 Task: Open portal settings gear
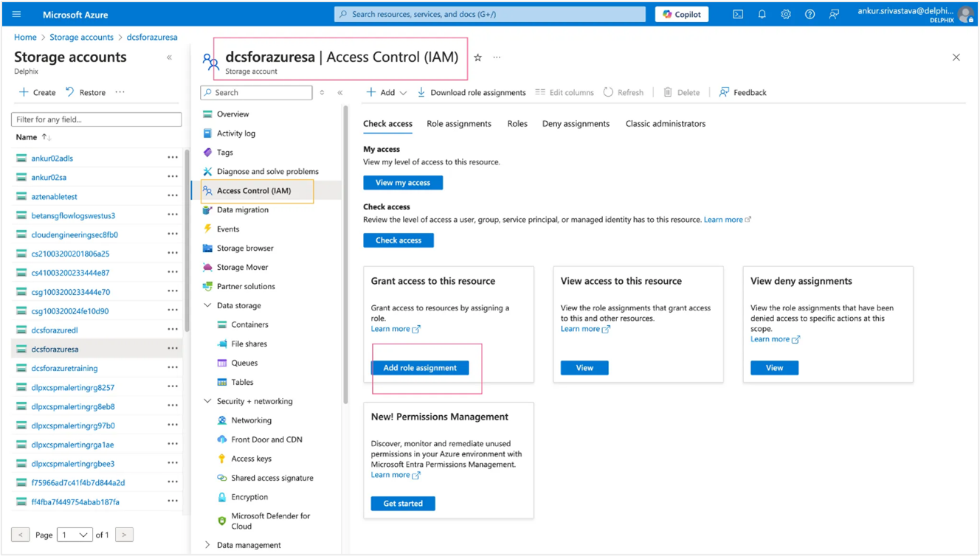786,14
